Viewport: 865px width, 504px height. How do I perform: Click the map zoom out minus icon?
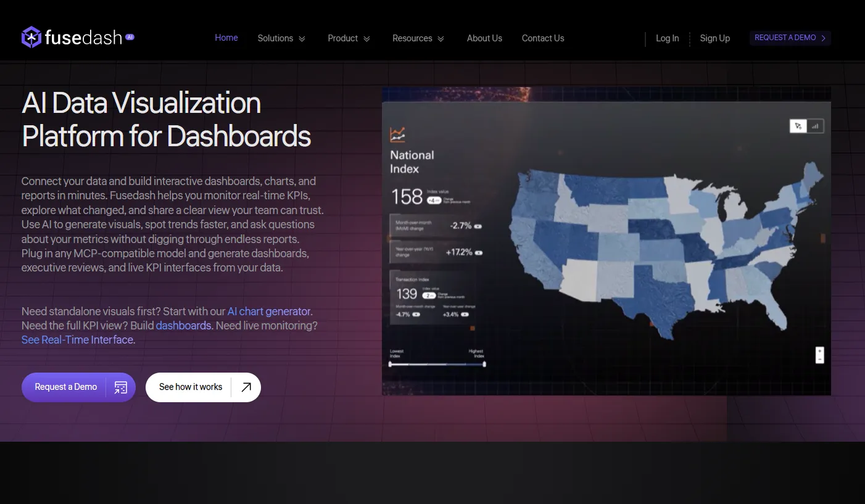coord(819,359)
